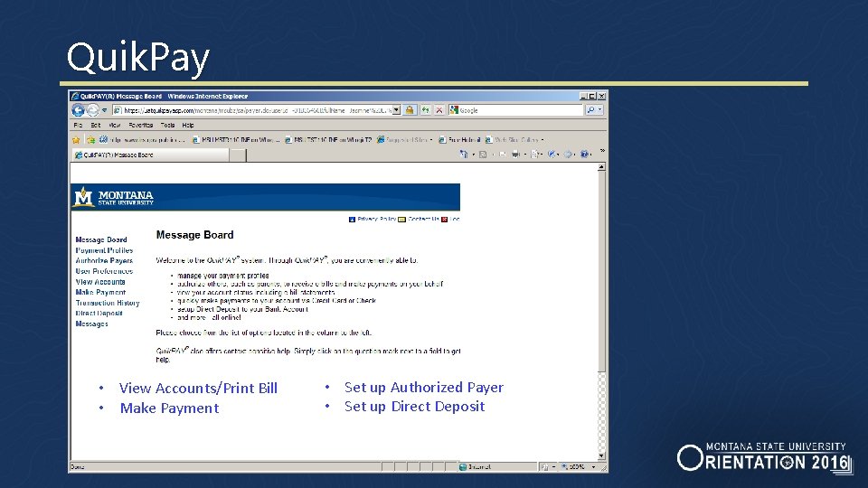Click the 'Set up Authorized Payer' bullet text
This screenshot has height=488, width=868.
pos(424,388)
